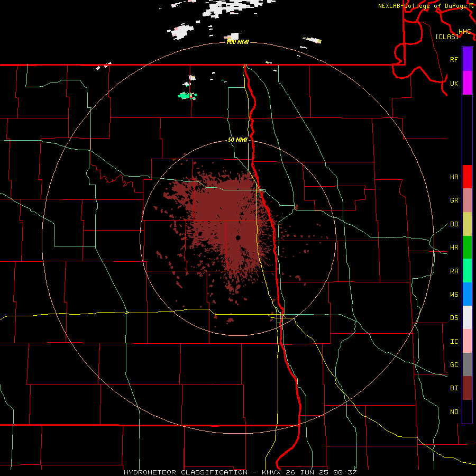Click the UK legend label
Screen dimensions: 476x476
point(454,83)
